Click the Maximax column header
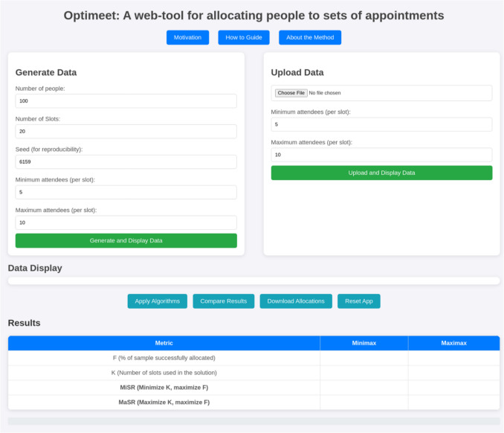Image resolution: width=504 pixels, height=433 pixels. click(453, 343)
